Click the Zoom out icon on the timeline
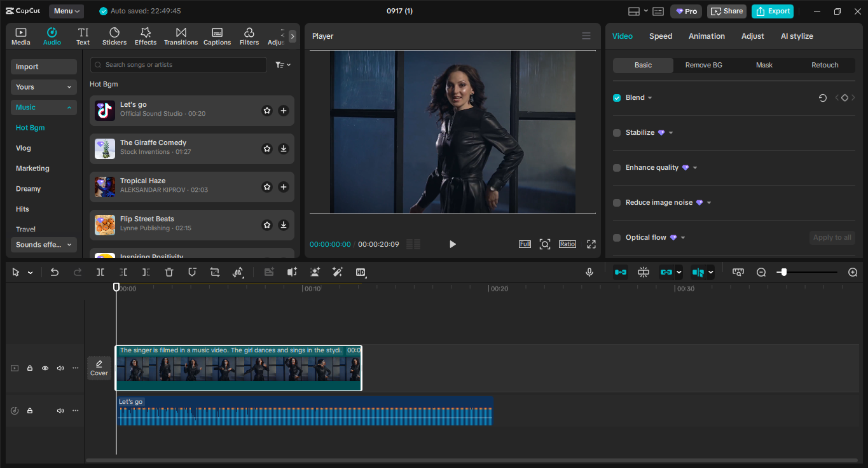 click(761, 272)
